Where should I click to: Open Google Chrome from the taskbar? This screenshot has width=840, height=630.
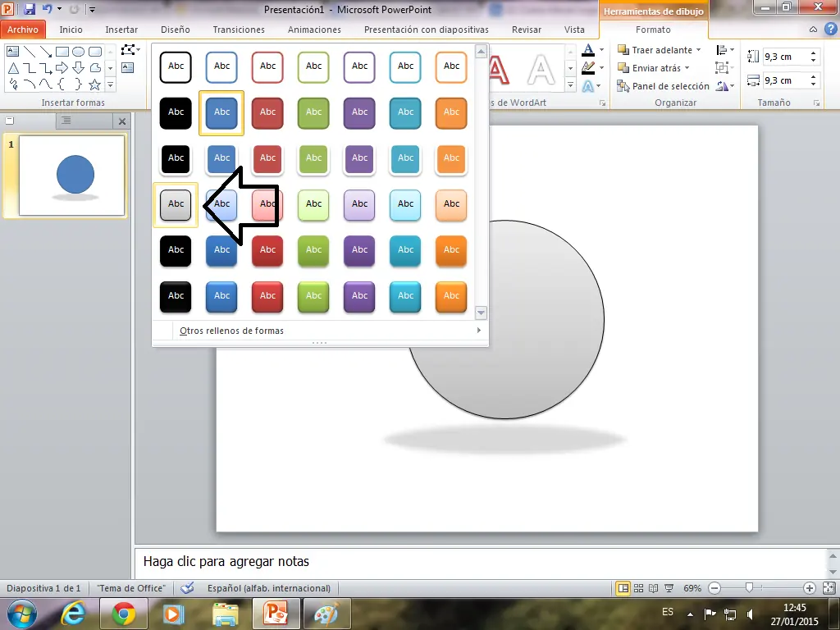[x=124, y=614]
